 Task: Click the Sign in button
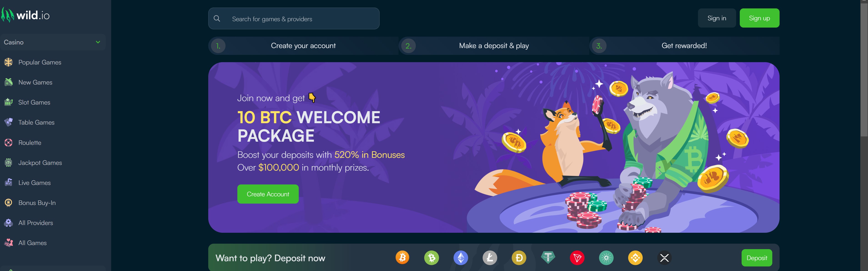(717, 18)
